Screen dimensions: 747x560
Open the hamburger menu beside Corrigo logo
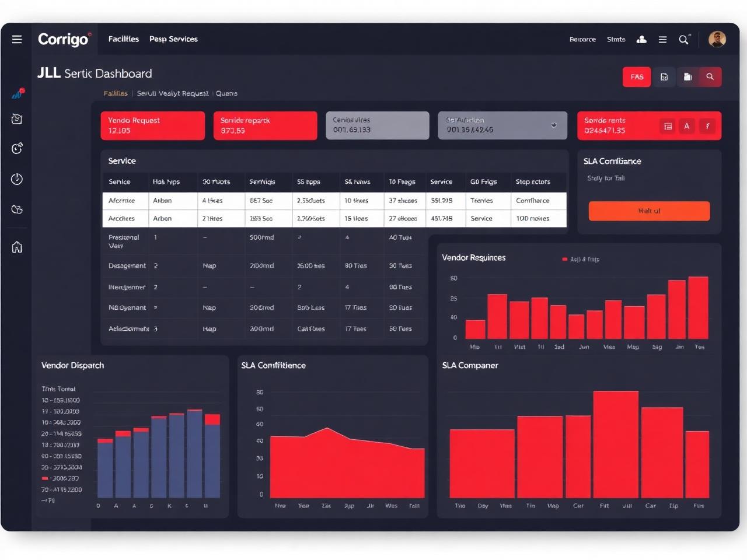tap(17, 39)
